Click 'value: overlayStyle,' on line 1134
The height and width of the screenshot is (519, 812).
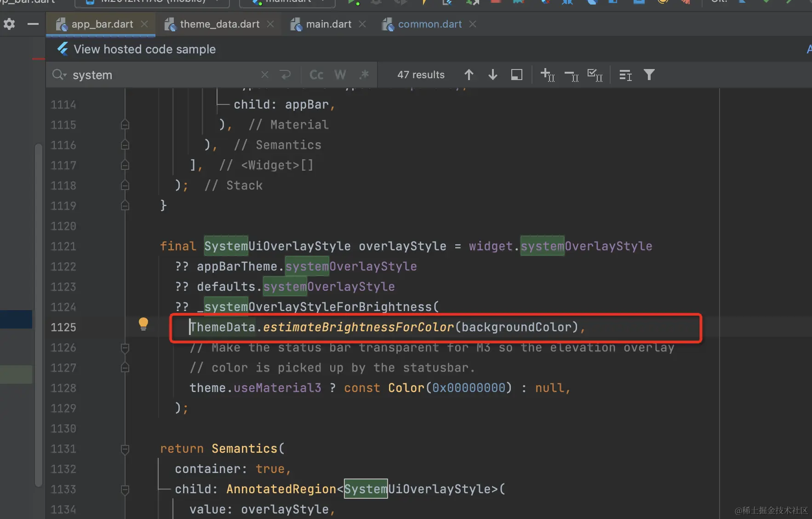262,509
